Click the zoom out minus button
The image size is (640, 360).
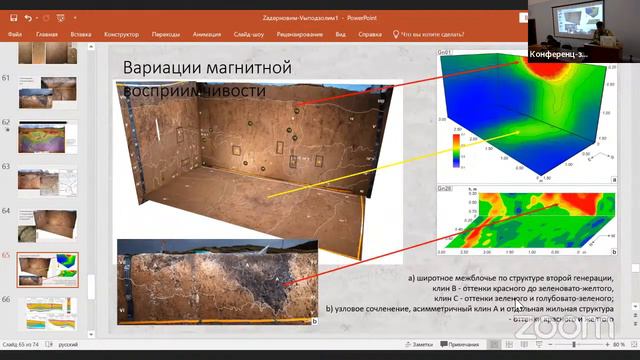tap(550, 345)
